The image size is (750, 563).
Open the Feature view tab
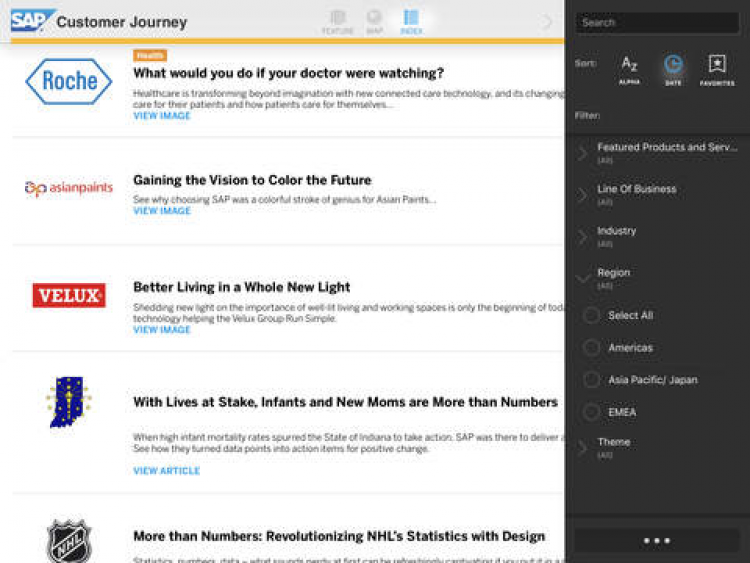pos(337,22)
